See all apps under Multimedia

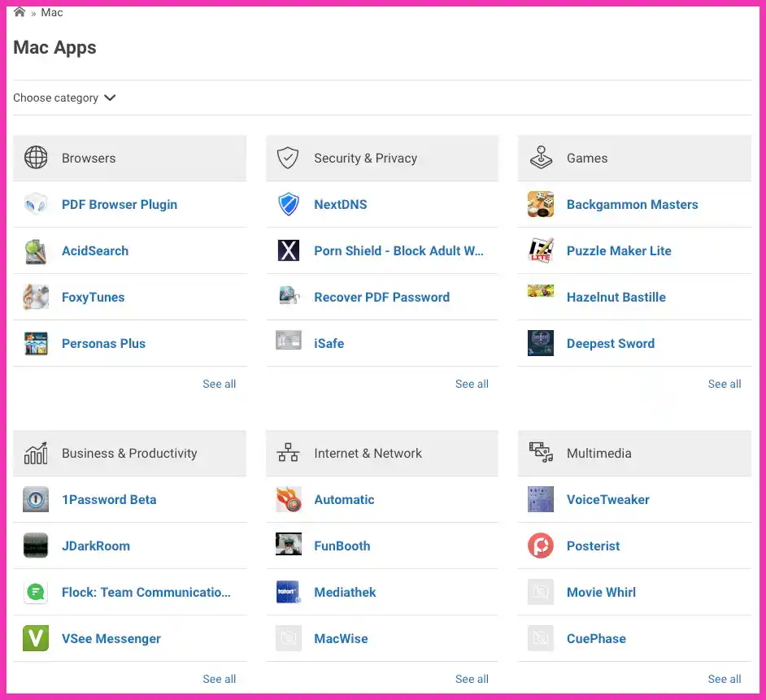click(x=725, y=679)
